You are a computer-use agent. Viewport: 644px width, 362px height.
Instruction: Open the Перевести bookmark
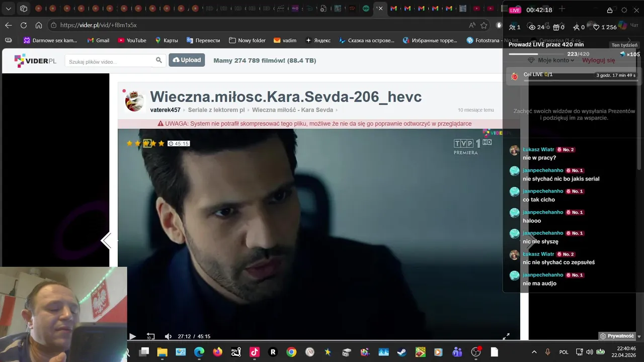coord(203,40)
